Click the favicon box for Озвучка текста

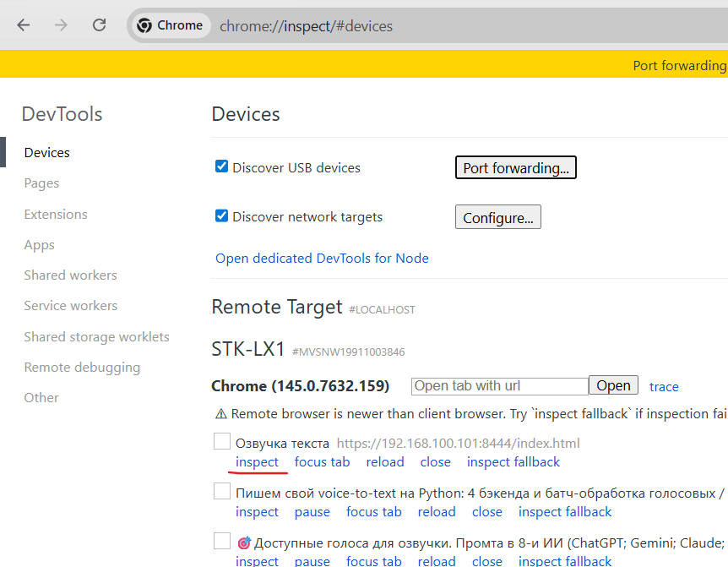221,442
